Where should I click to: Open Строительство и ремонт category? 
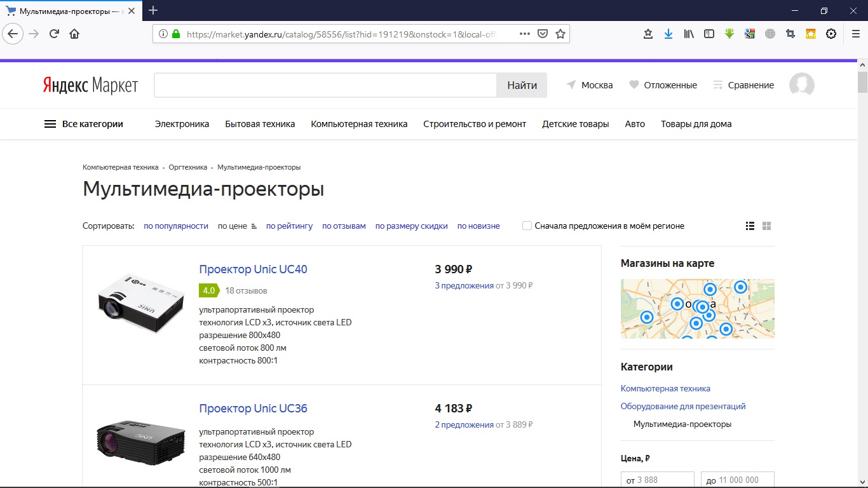point(475,124)
